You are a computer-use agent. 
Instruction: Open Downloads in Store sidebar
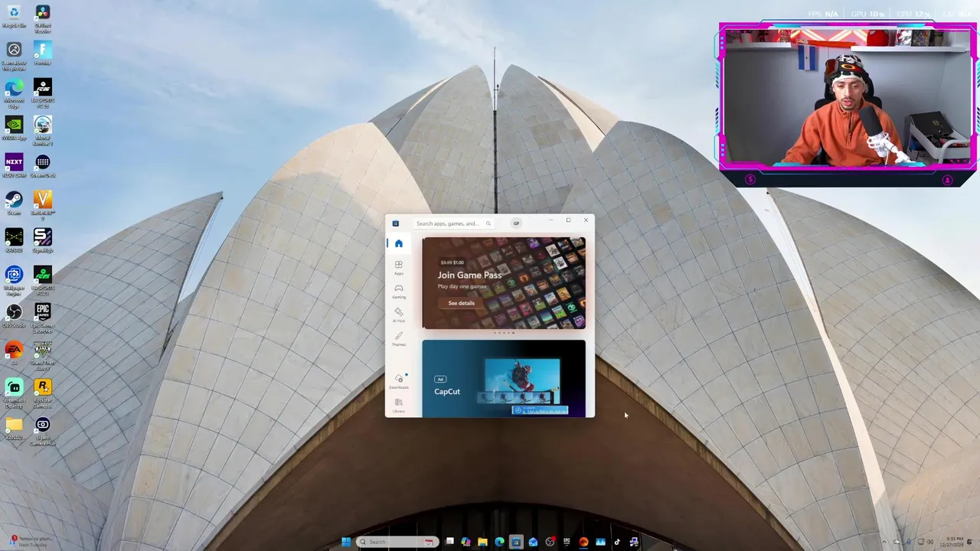(x=398, y=381)
